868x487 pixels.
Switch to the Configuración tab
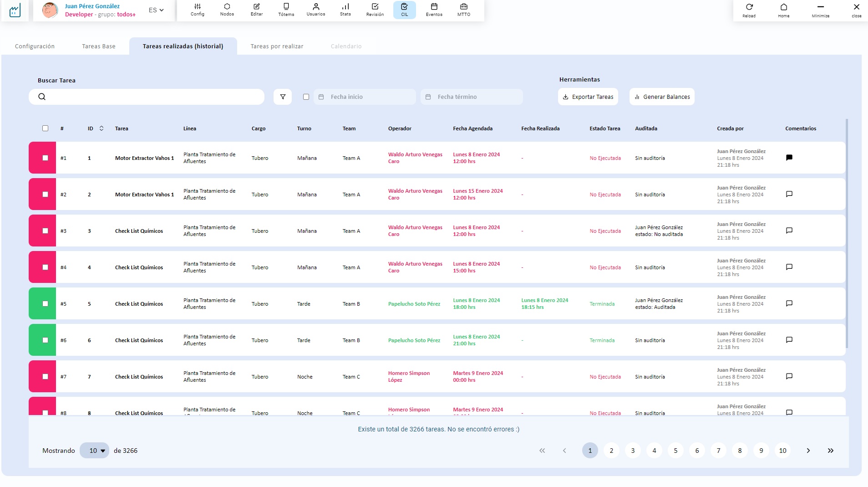click(35, 46)
